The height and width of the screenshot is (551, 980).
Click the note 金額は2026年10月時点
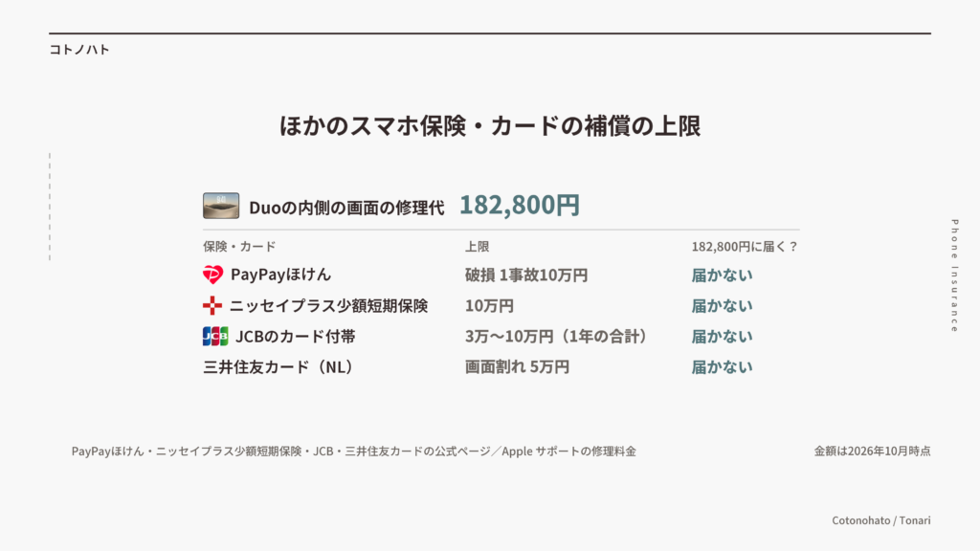point(872,452)
